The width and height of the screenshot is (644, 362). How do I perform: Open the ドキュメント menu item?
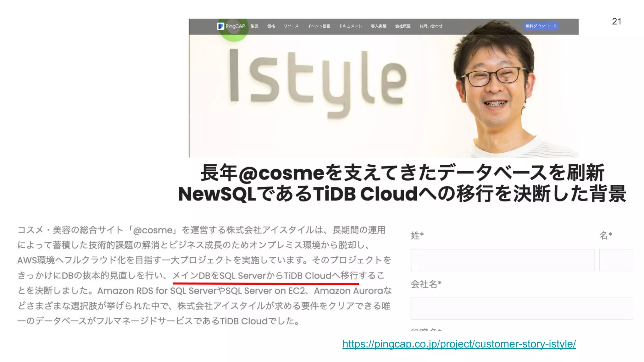coord(350,26)
